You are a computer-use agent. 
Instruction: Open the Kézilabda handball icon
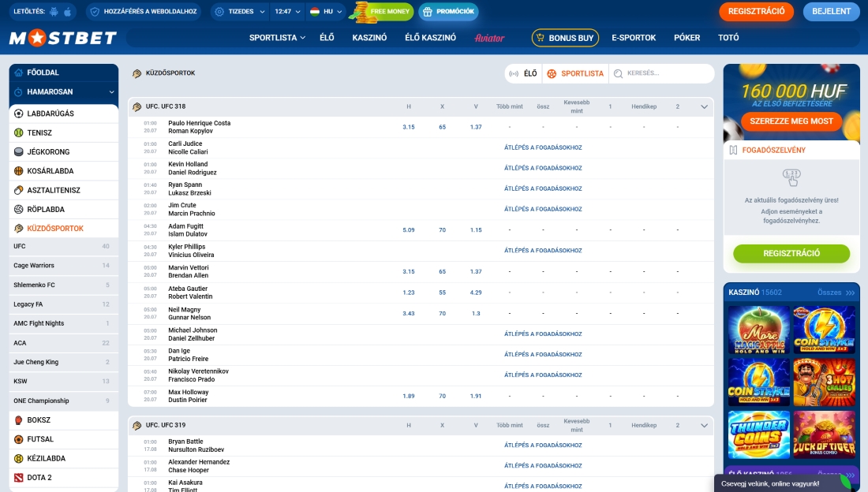(18, 458)
